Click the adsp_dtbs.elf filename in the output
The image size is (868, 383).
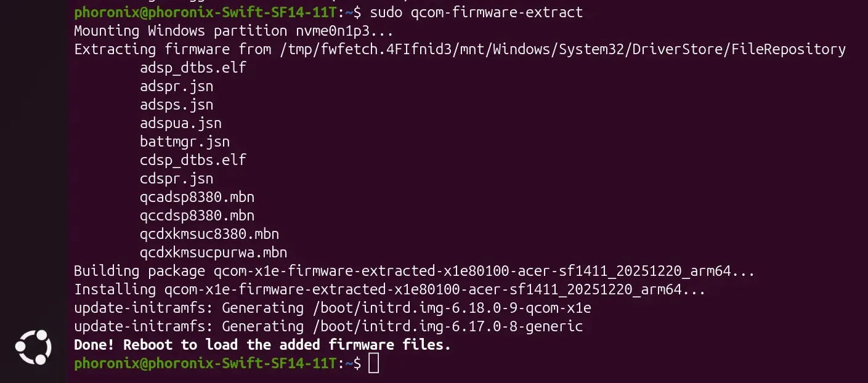(193, 68)
